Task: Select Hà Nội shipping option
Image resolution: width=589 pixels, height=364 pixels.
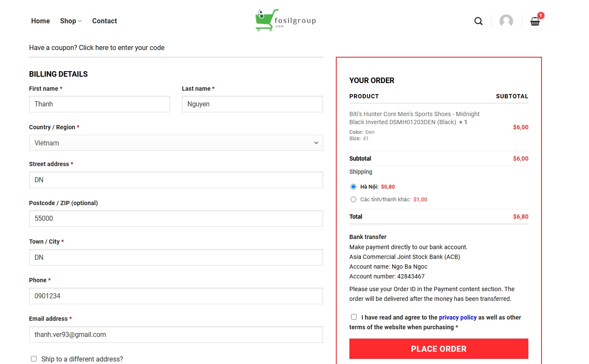Action: pyautogui.click(x=354, y=186)
